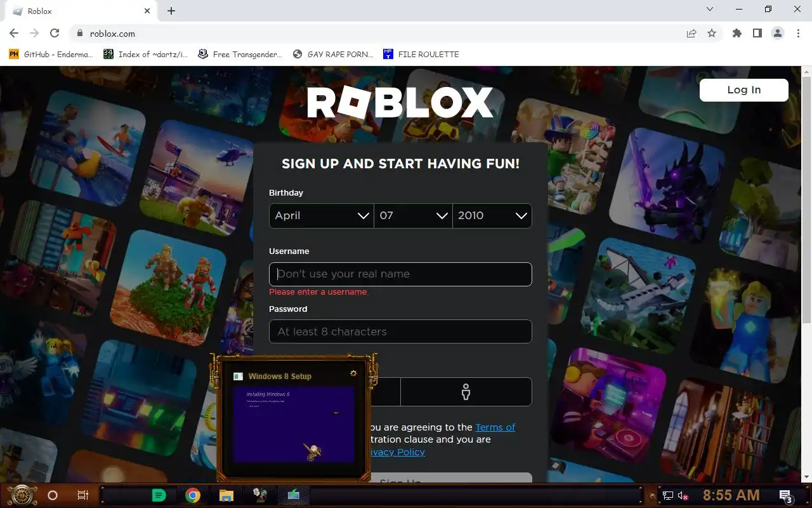Click the gear icon on Windows 8 Setup preview
Screen dimensions: 812x508
[x=353, y=373]
